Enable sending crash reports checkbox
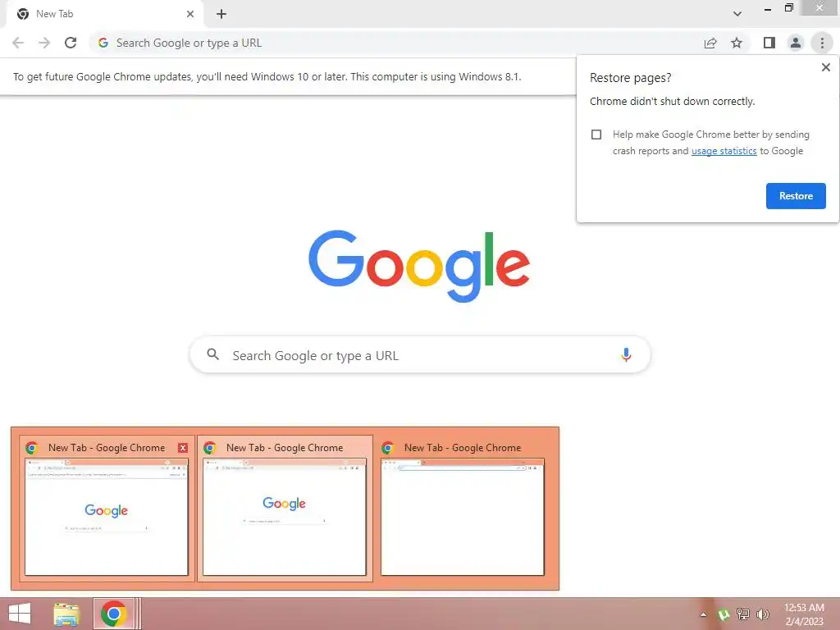The width and height of the screenshot is (840, 630). click(x=596, y=135)
